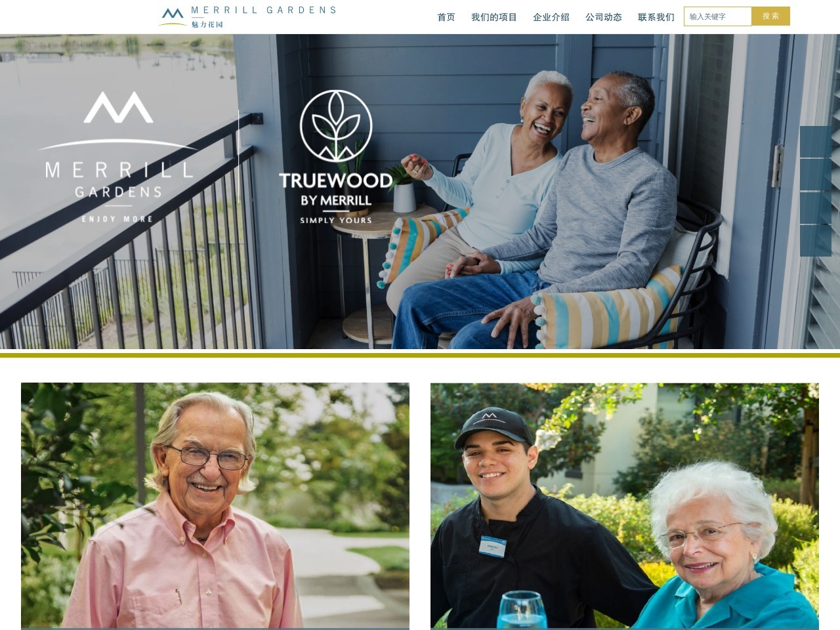Open the 联系我们 contact page
The height and width of the screenshot is (630, 840).
click(x=656, y=17)
